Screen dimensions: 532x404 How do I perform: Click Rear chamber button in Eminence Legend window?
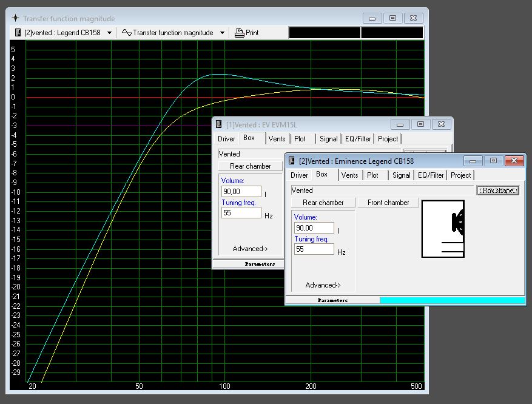(x=323, y=203)
